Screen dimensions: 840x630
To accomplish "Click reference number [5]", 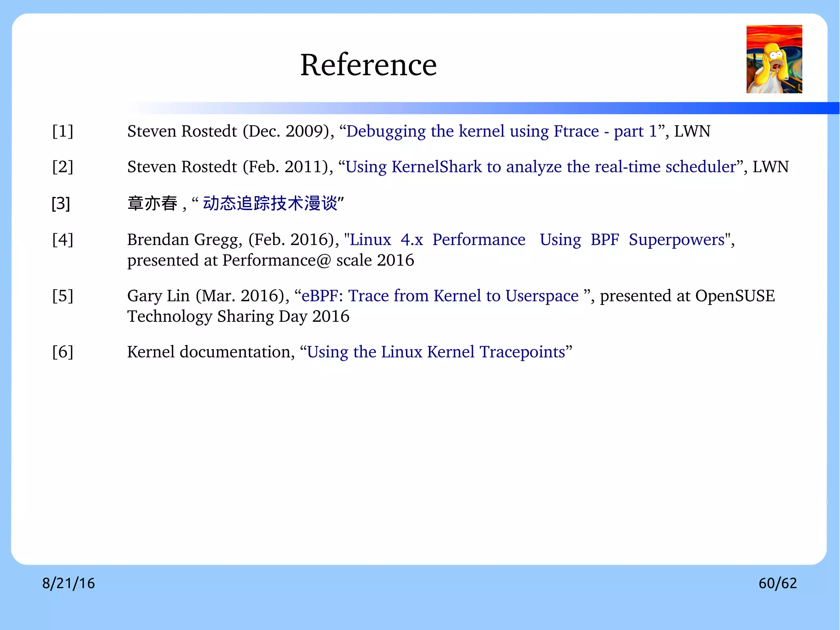I will coord(63,296).
